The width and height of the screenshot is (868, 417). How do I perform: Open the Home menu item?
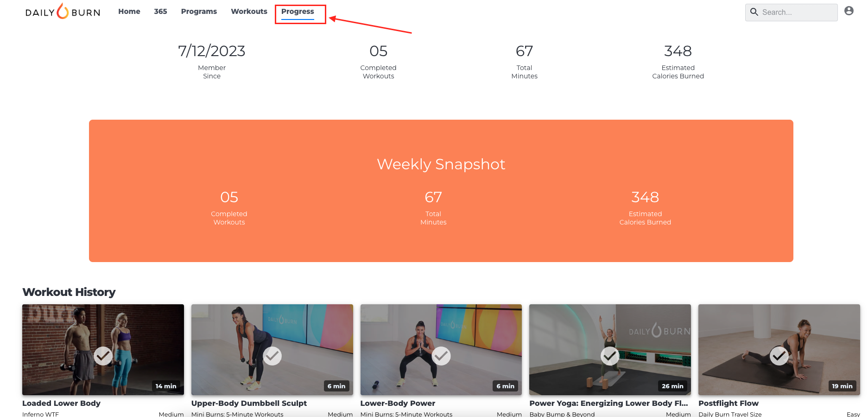point(129,11)
